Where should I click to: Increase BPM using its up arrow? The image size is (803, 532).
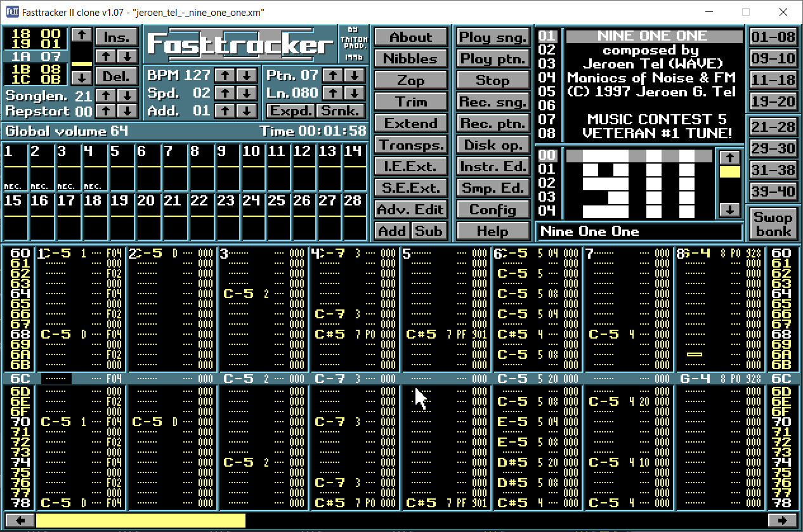(225, 75)
